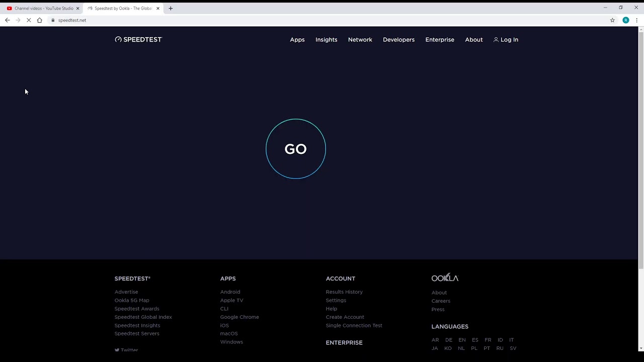Open the About navigation item

[x=474, y=40]
